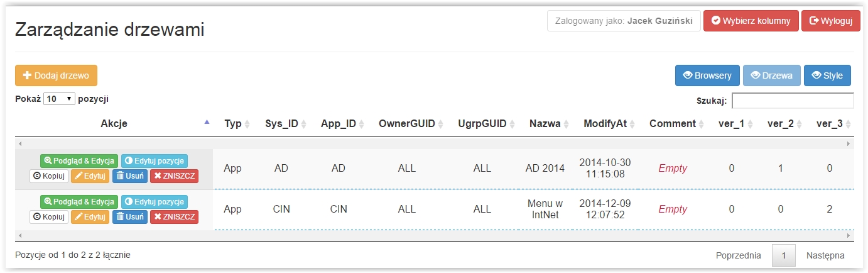Click Podgląd & Edycja for AD row
Screen dimensions: 868x273
[79, 161]
